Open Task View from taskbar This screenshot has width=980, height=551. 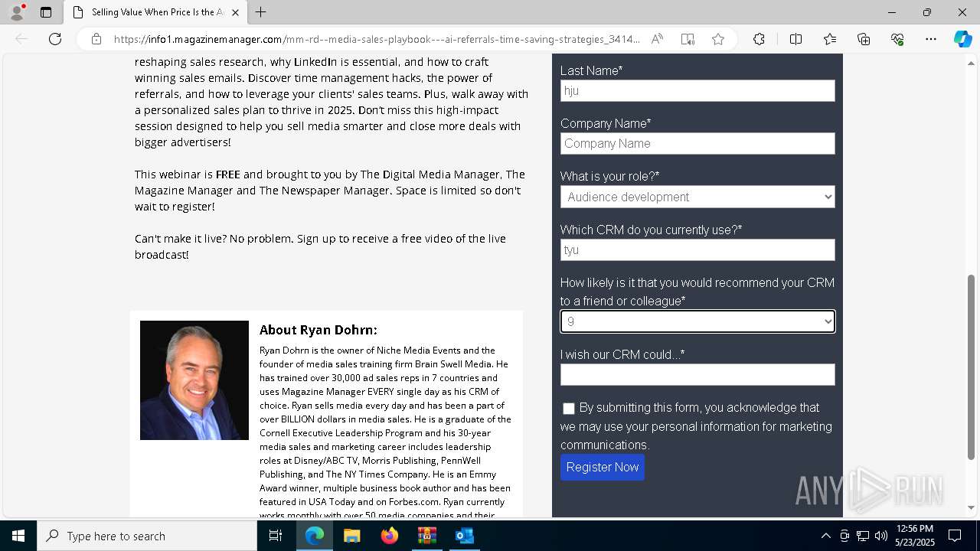[276, 536]
